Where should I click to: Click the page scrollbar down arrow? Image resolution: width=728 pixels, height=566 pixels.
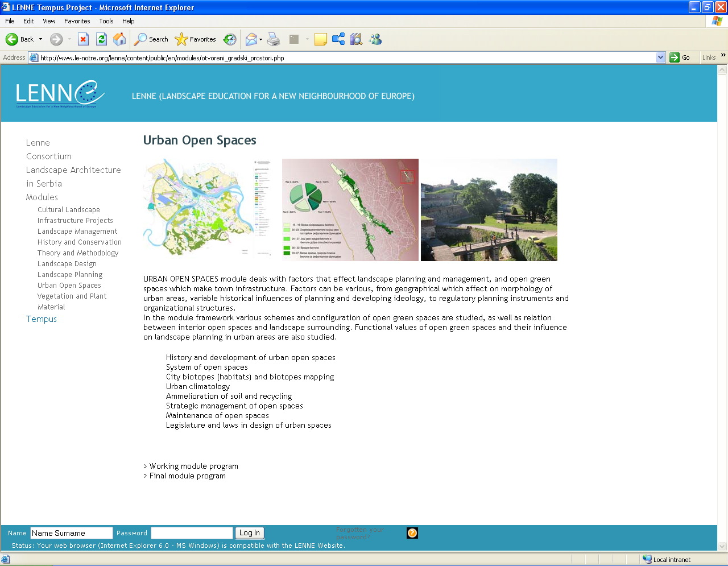722,546
